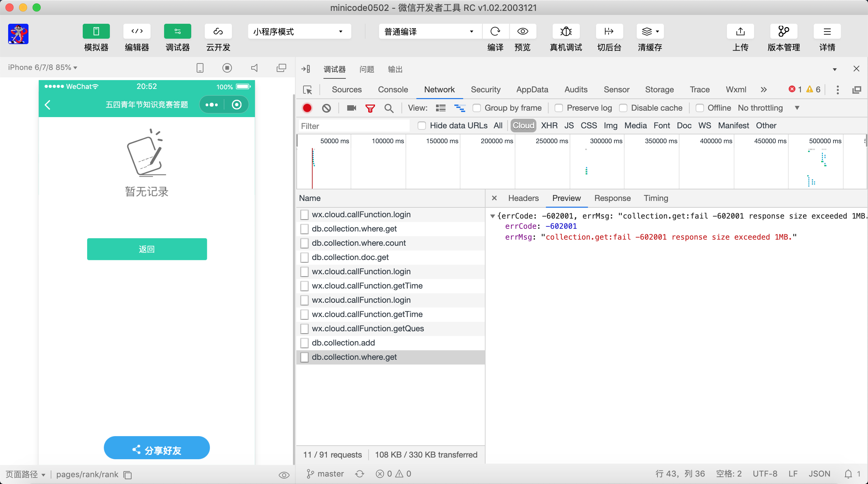Tick the Hide data URLs checkbox
Screen dimensions: 868x484
422,126
